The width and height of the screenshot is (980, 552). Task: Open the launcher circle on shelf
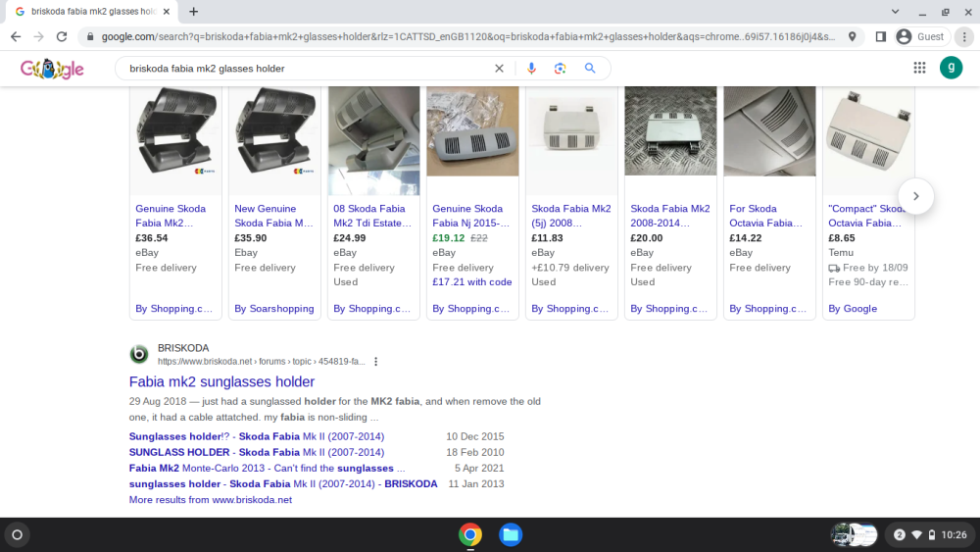tap(18, 534)
